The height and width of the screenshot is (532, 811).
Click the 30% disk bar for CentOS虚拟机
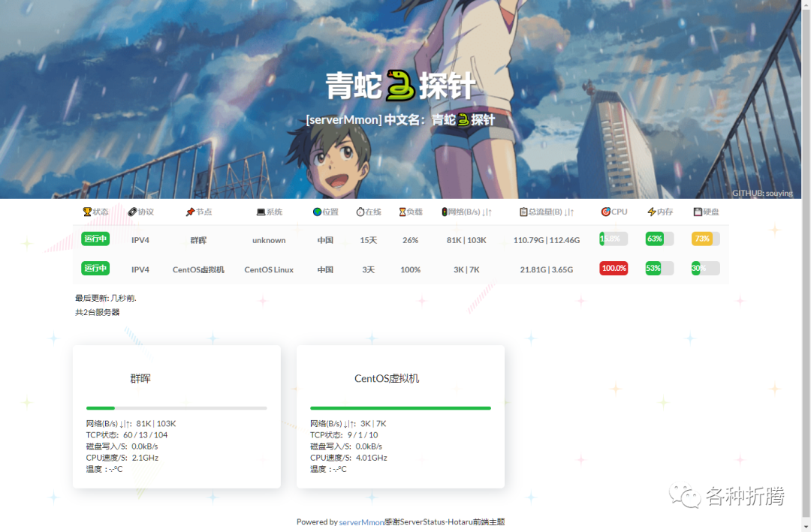705,269
